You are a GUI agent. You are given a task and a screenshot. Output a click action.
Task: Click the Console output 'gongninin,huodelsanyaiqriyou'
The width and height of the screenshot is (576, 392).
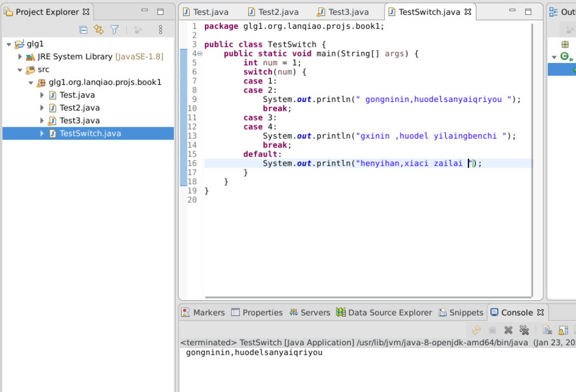[x=254, y=353]
